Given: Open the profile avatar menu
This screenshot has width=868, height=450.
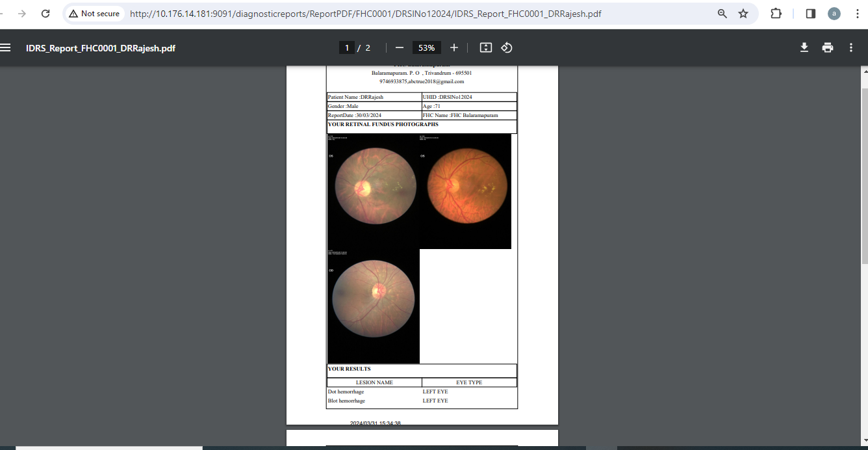Looking at the screenshot, I should click(834, 14).
